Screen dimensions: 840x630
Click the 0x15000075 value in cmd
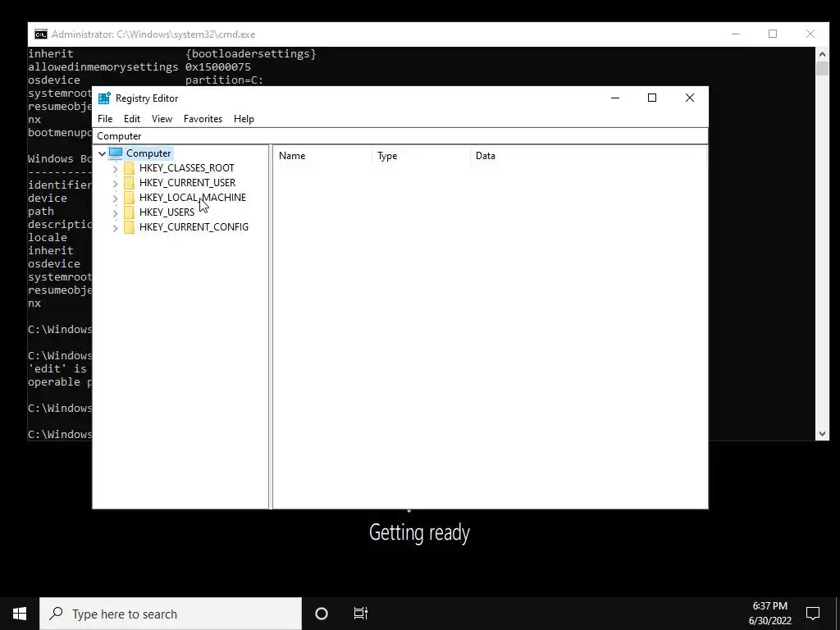[x=218, y=67]
